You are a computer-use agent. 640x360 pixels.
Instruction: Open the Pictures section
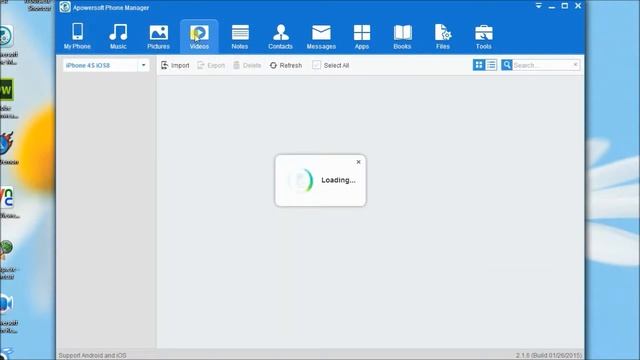pyautogui.click(x=158, y=36)
